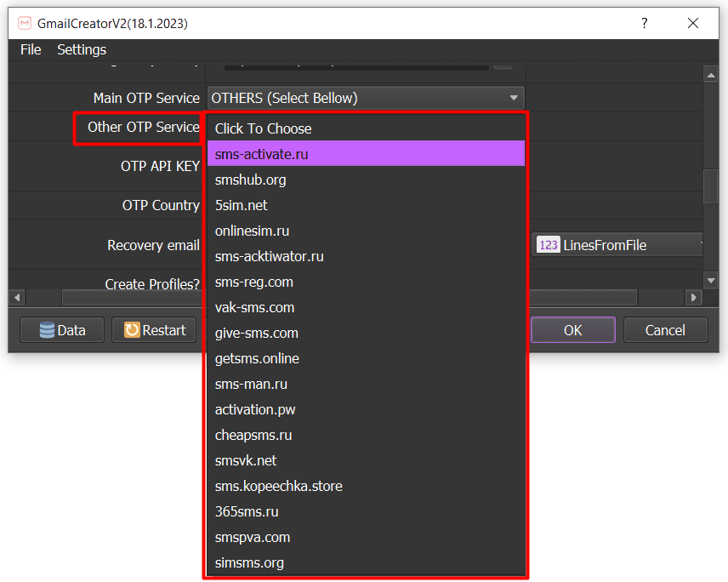Viewport: 728px width, 582px height.
Task: Click the vertical scrollbar up arrow
Action: click(x=711, y=75)
